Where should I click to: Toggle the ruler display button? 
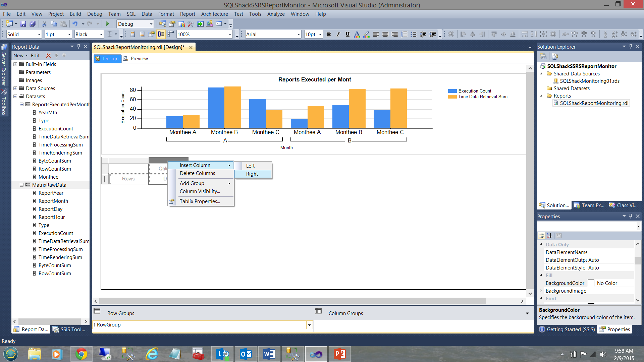(171, 34)
